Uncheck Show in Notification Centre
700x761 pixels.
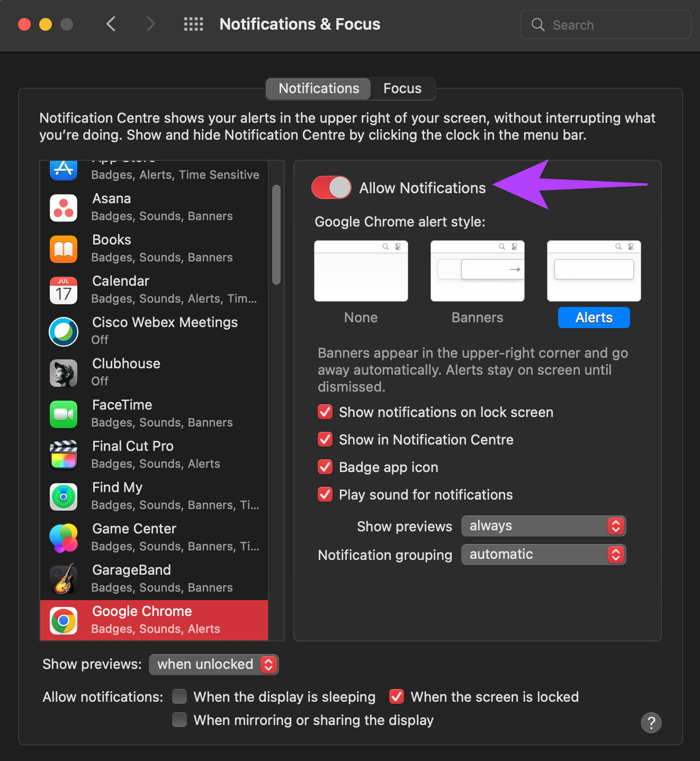pos(325,439)
